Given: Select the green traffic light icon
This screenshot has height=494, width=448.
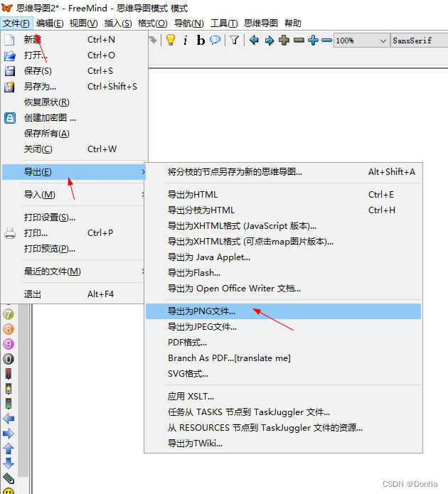Looking at the screenshot, I should (9, 404).
